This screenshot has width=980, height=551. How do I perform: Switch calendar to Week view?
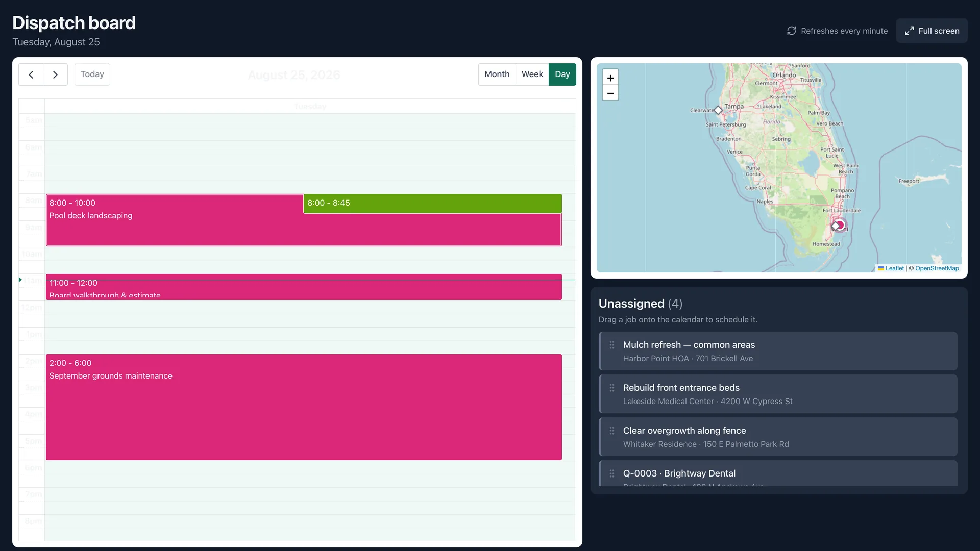click(x=532, y=74)
